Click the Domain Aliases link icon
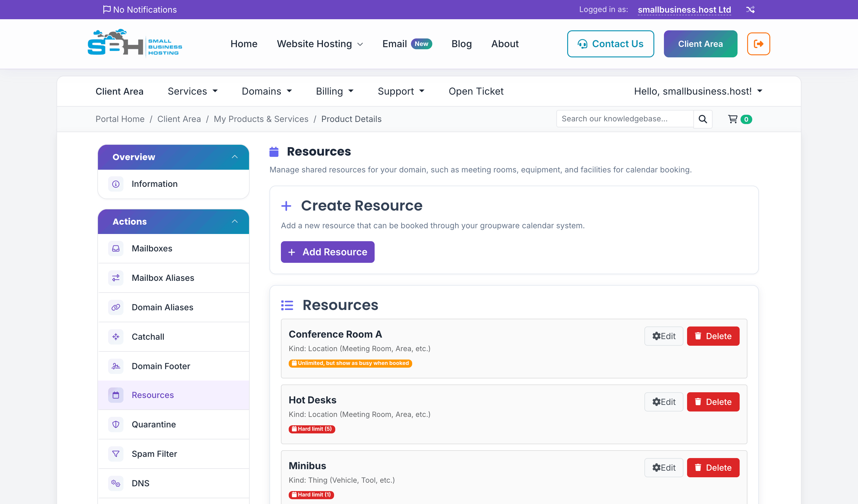The width and height of the screenshot is (858, 504). pyautogui.click(x=116, y=307)
